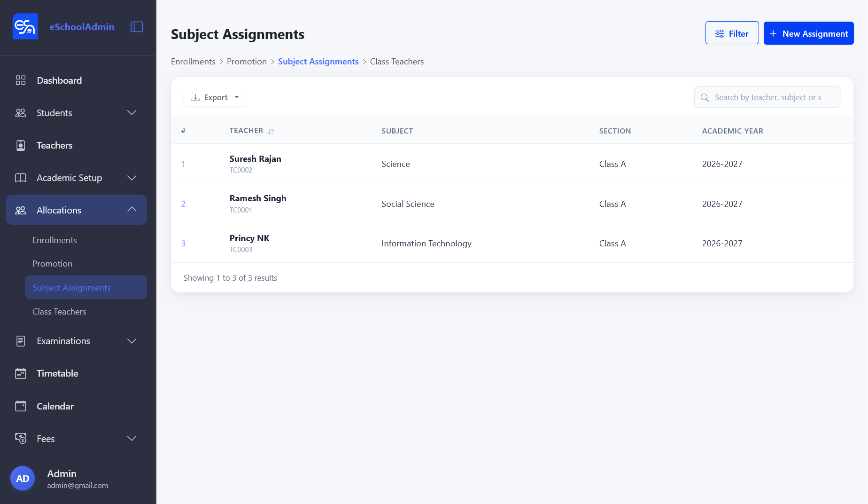Click the Information Technology subject cell
The width and height of the screenshot is (868, 504).
tap(426, 243)
